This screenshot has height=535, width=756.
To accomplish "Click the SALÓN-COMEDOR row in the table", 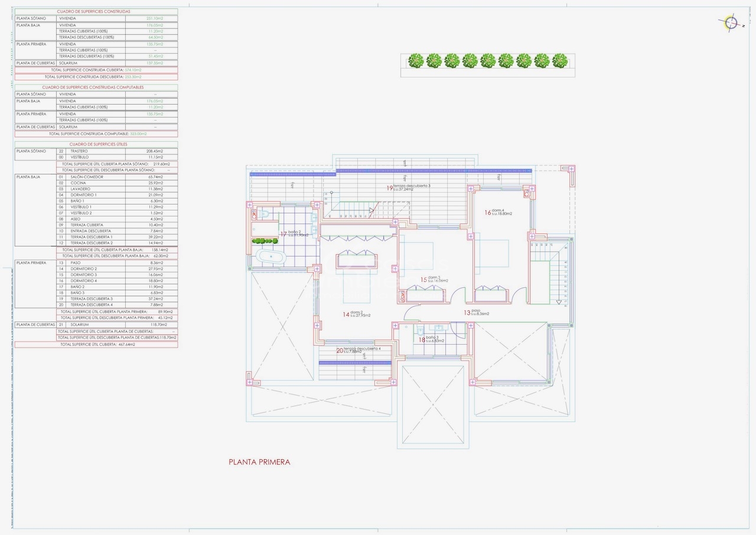I will [x=96, y=177].
